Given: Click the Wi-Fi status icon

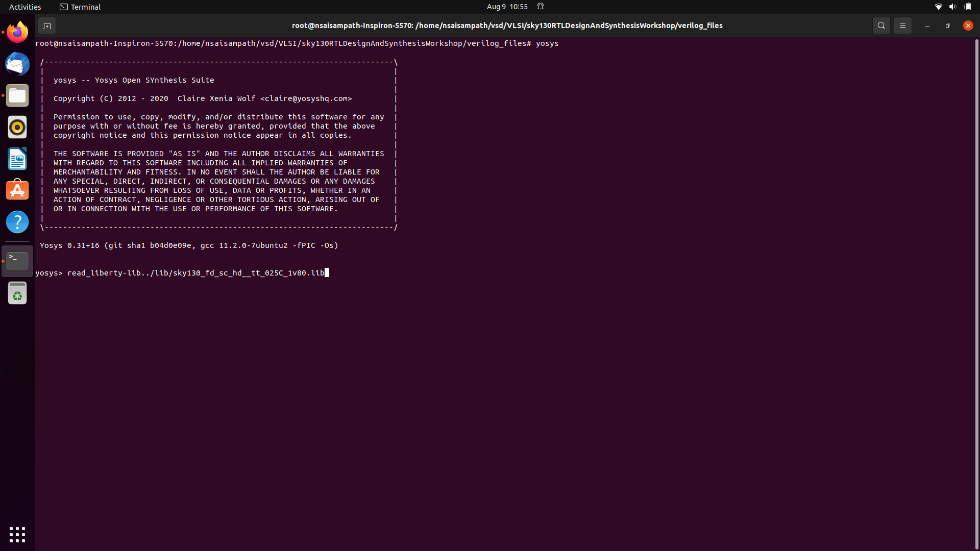Looking at the screenshot, I should pyautogui.click(x=938, y=7).
